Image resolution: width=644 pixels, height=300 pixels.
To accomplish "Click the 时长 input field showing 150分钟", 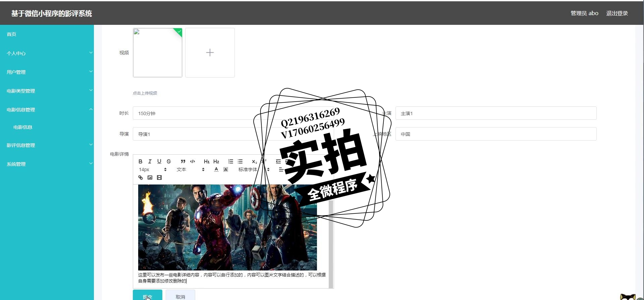I will click(x=233, y=113).
